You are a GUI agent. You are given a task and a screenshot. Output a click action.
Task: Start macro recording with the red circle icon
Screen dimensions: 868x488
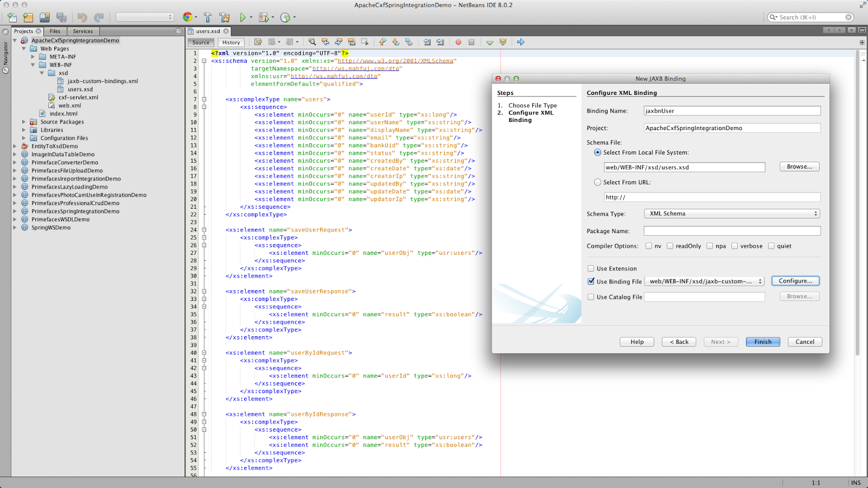tap(458, 42)
